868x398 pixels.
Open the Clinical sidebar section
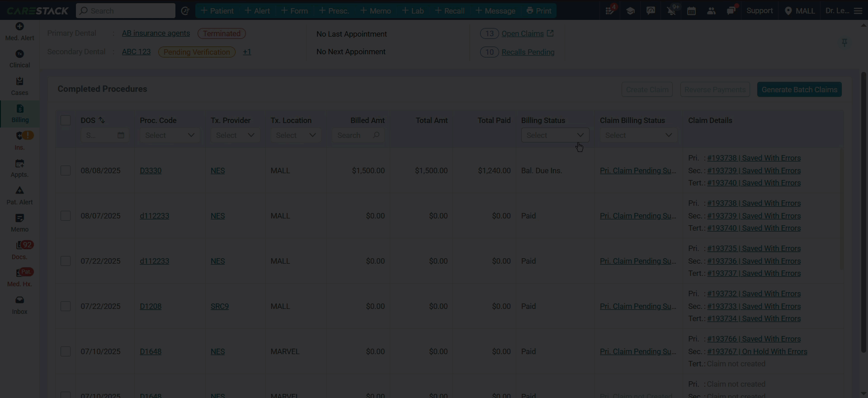19,59
